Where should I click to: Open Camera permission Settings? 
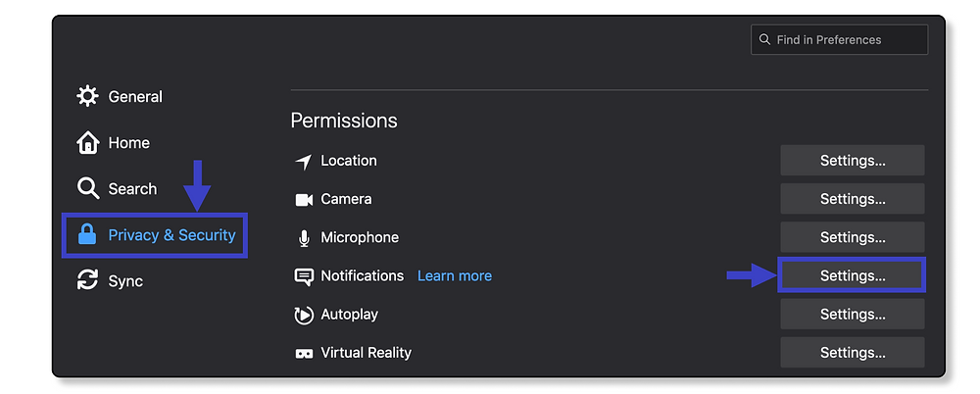point(853,199)
